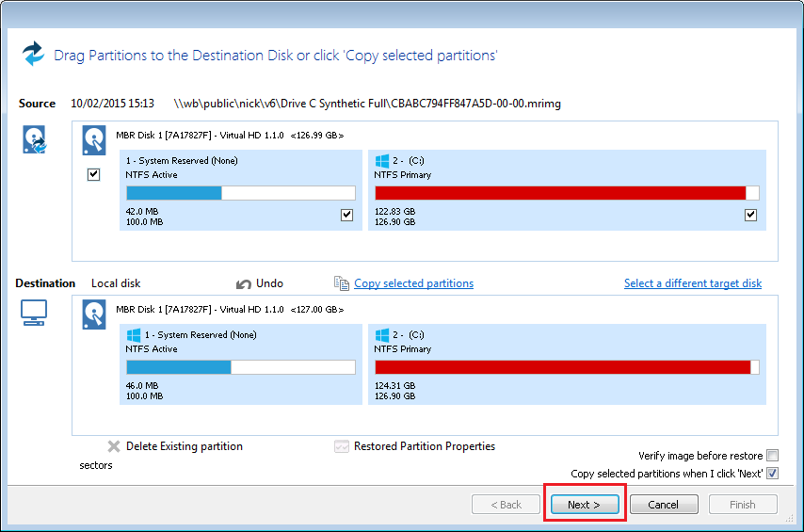Click Windows logo on source C: partition

(x=382, y=161)
